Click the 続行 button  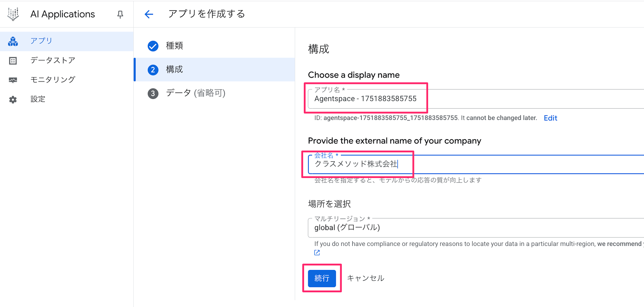click(x=322, y=278)
